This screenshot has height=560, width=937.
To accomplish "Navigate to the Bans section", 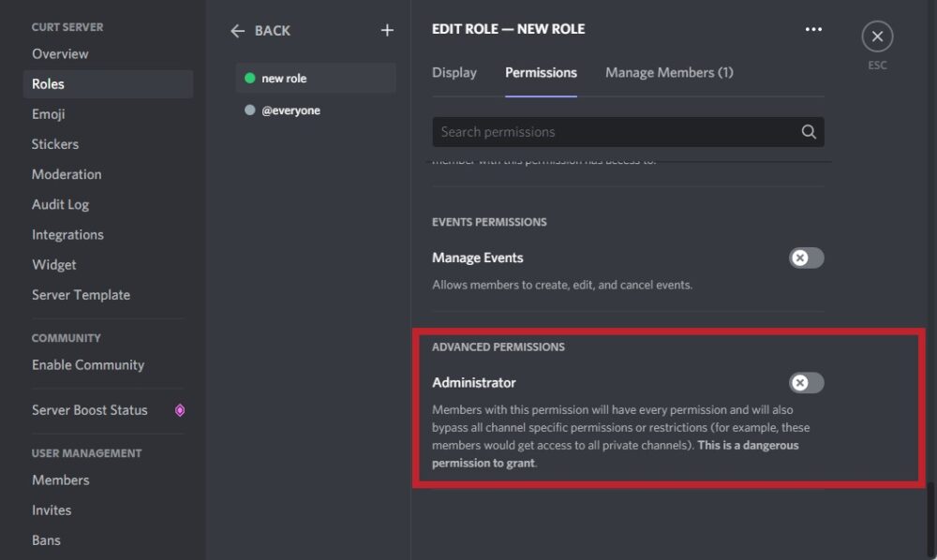I will coord(46,539).
